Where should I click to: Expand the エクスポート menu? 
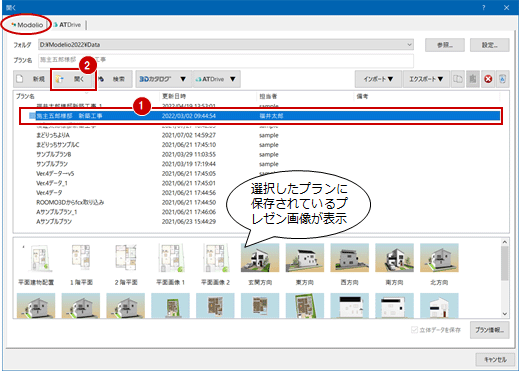(426, 79)
